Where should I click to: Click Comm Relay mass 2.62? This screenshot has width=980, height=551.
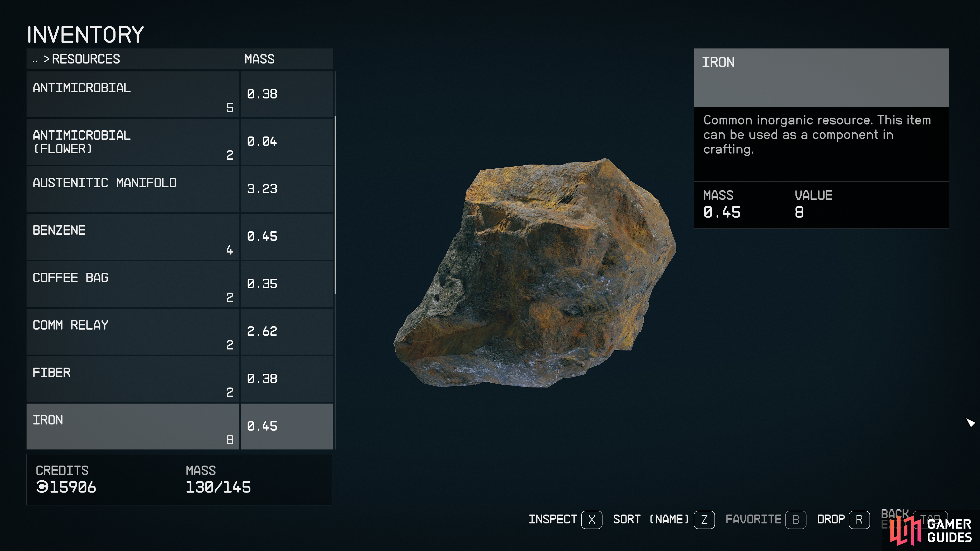pyautogui.click(x=262, y=331)
